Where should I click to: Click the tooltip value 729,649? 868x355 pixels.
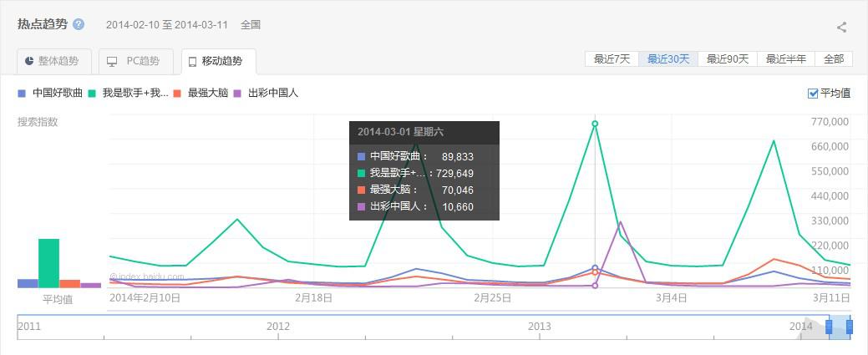pyautogui.click(x=454, y=174)
